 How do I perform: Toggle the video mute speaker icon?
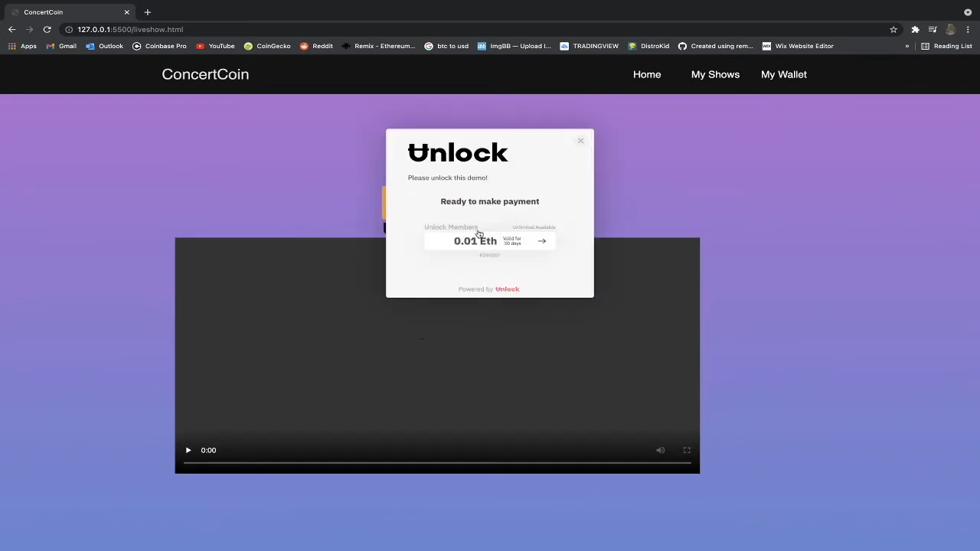(x=660, y=450)
